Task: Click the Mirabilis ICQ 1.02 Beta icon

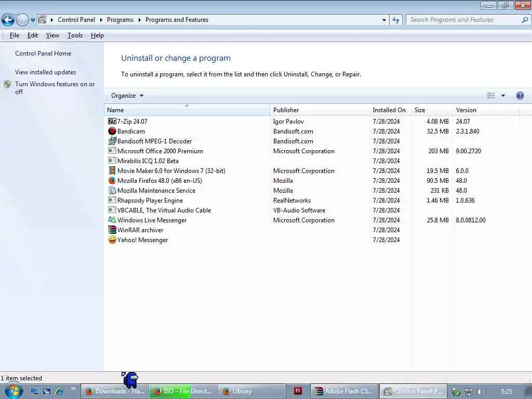Action: [112, 161]
